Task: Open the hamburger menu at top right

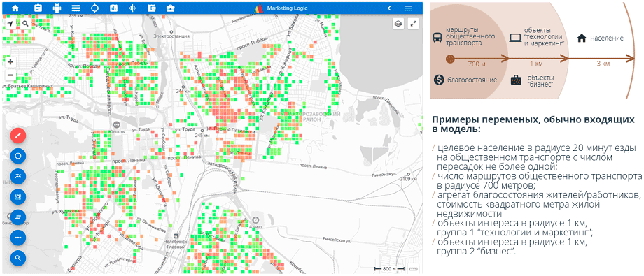Action: tap(408, 8)
